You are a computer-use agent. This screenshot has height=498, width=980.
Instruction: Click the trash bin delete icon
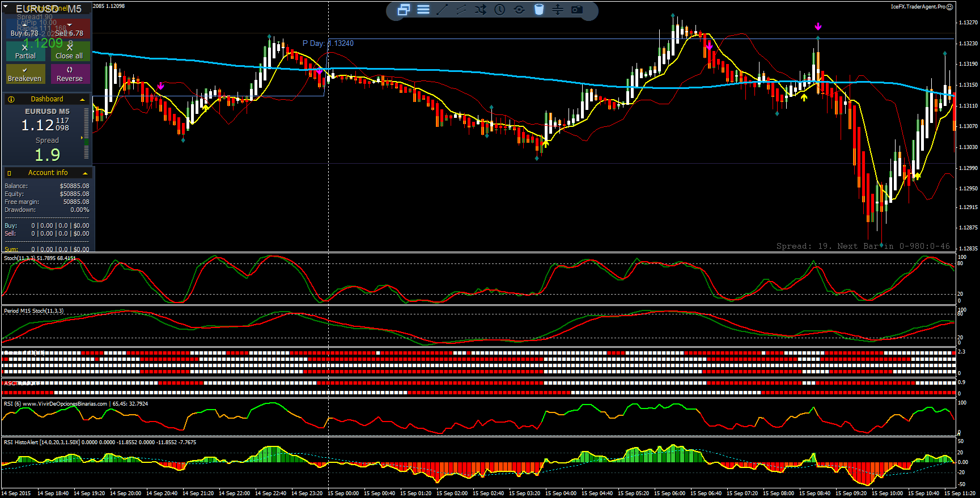pos(539,10)
